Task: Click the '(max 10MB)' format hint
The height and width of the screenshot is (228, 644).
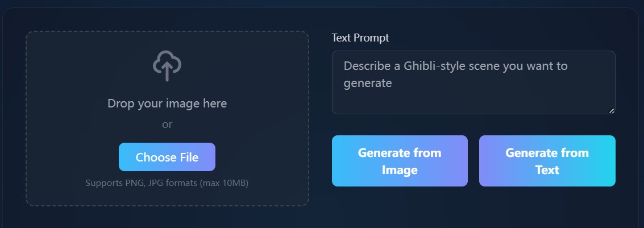Action: (x=225, y=183)
